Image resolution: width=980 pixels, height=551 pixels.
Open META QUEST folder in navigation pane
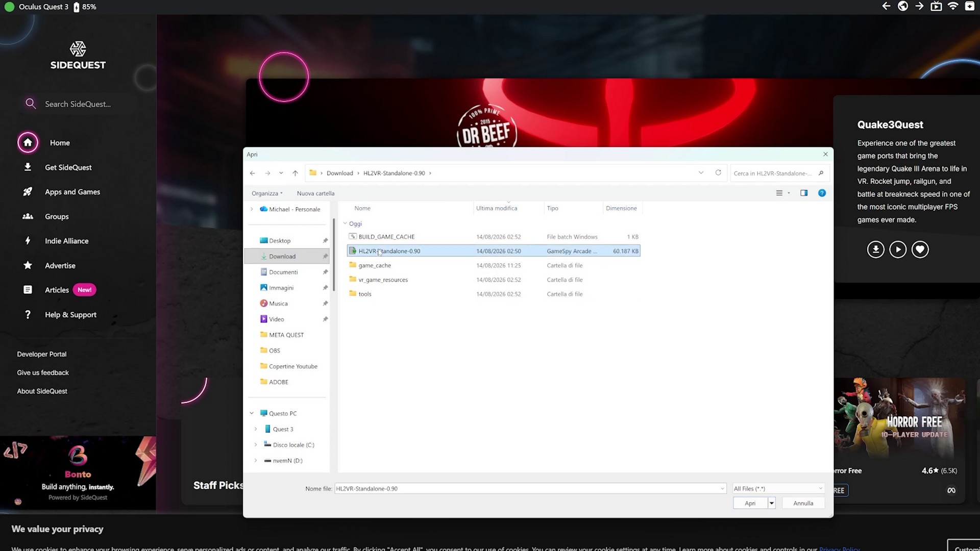pyautogui.click(x=287, y=335)
